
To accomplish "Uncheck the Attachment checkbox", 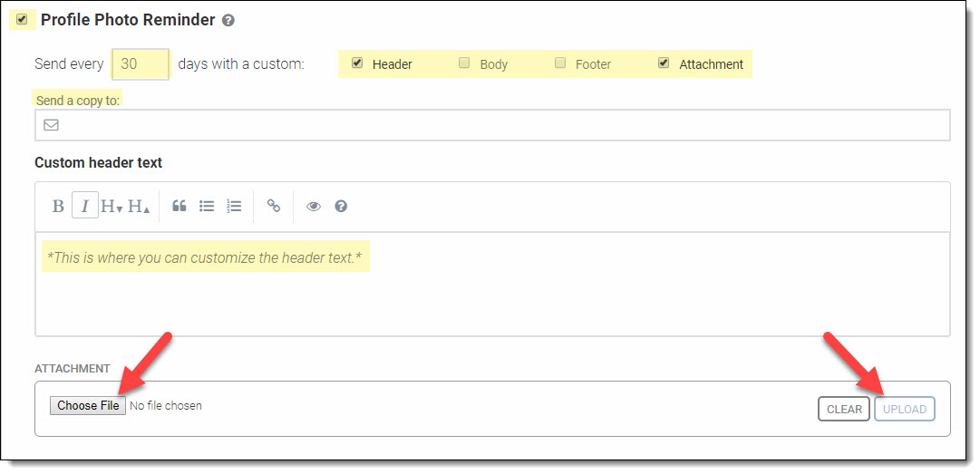I will click(x=664, y=63).
